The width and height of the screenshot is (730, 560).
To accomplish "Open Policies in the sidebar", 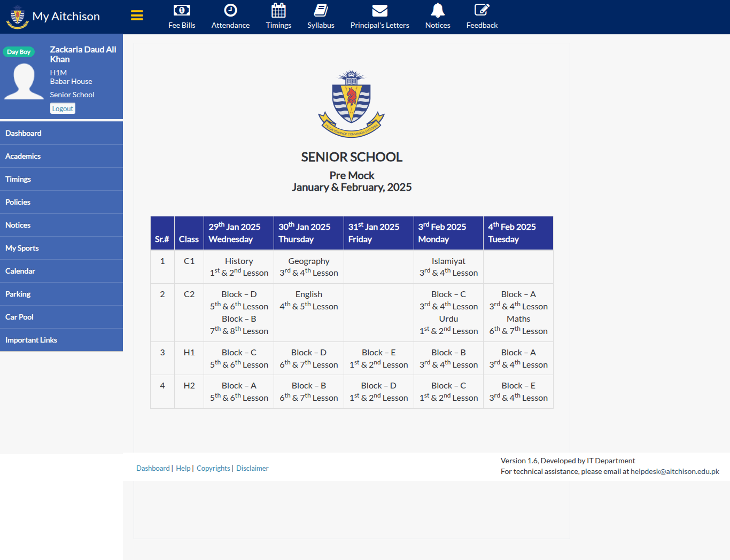I will pyautogui.click(x=61, y=202).
